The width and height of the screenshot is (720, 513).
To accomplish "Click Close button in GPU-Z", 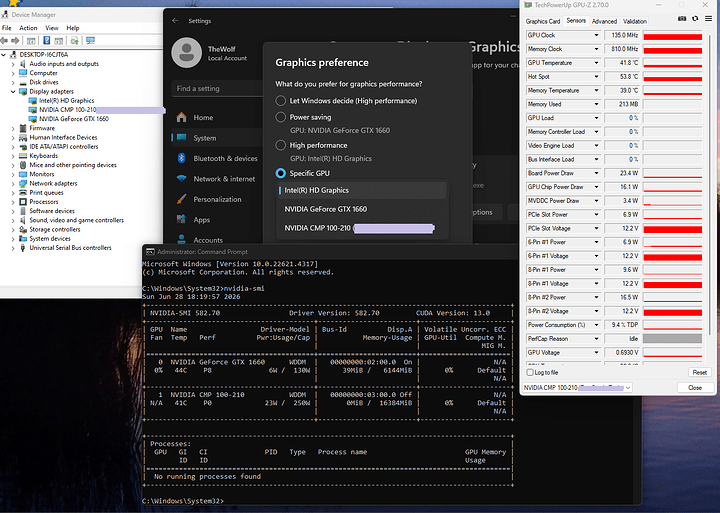I will point(695,388).
